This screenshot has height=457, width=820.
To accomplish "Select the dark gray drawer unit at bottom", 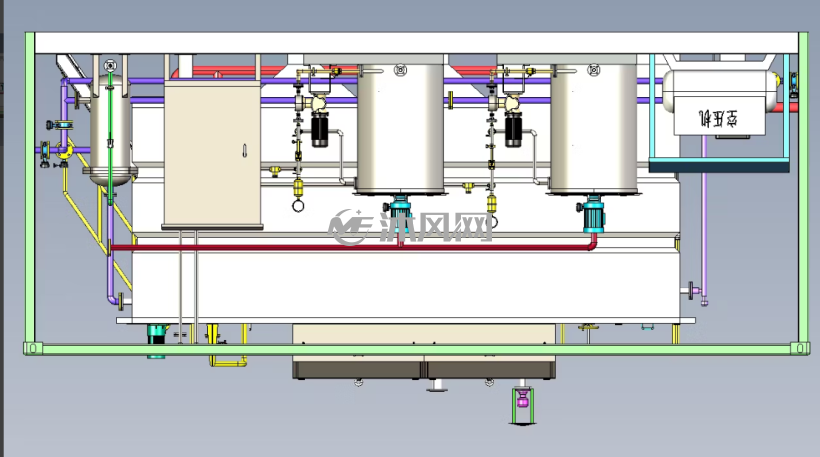I will coord(424,368).
